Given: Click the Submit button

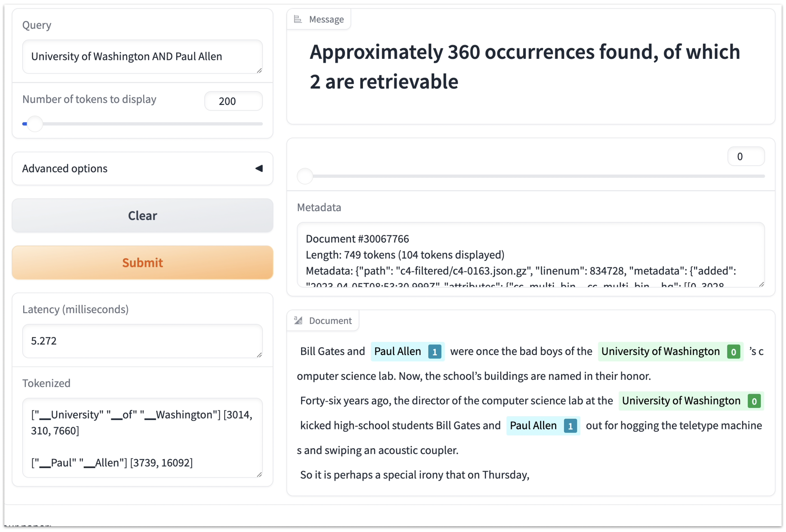Looking at the screenshot, I should tap(142, 263).
